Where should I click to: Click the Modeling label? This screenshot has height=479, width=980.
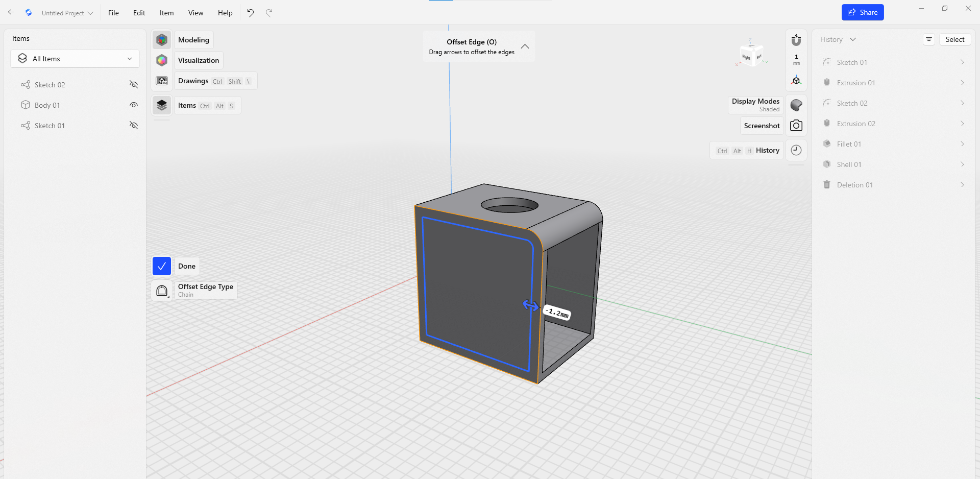[193, 40]
